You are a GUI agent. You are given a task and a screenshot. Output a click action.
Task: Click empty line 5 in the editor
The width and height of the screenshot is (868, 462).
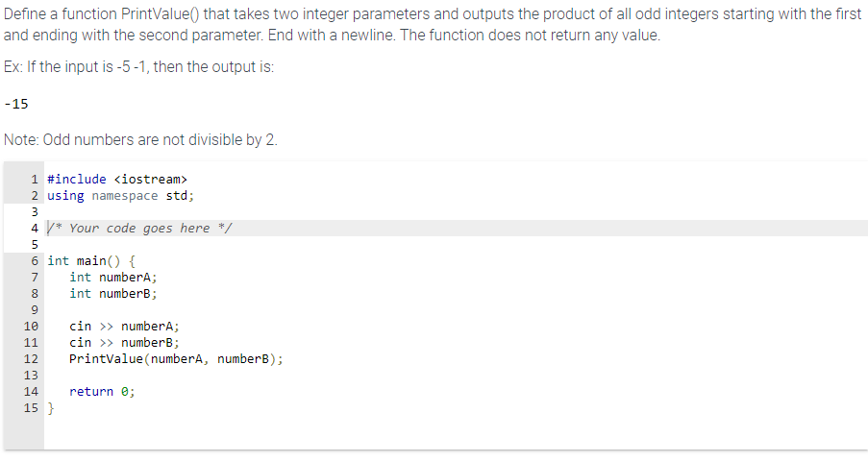coord(456,245)
